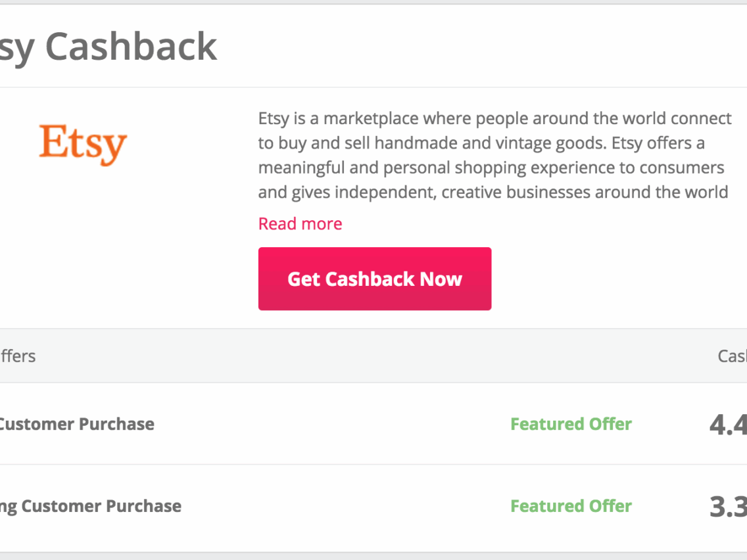
Task: Click the Featured Offer label on the second row
Action: (x=571, y=506)
